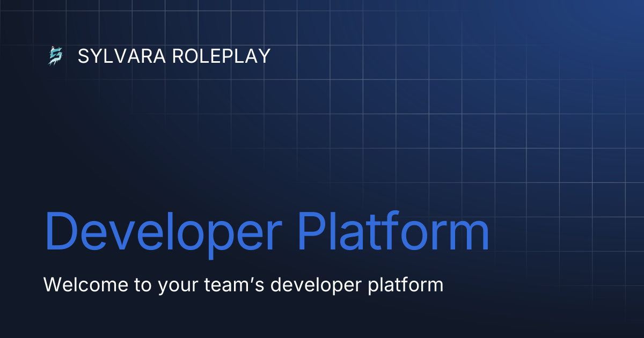The height and width of the screenshot is (338, 644).
Task: Click "Welcome to your team's developer platform" text
Action: (244, 285)
